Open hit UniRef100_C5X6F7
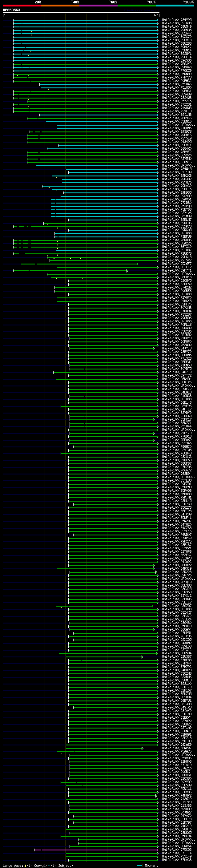The height and width of the screenshot is (868, 197). (x=177, y=264)
